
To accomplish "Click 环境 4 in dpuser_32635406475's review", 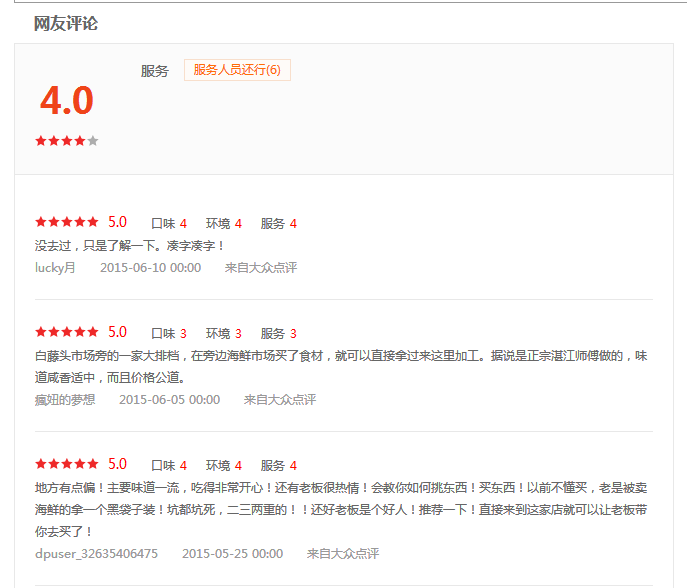I will point(223,465).
